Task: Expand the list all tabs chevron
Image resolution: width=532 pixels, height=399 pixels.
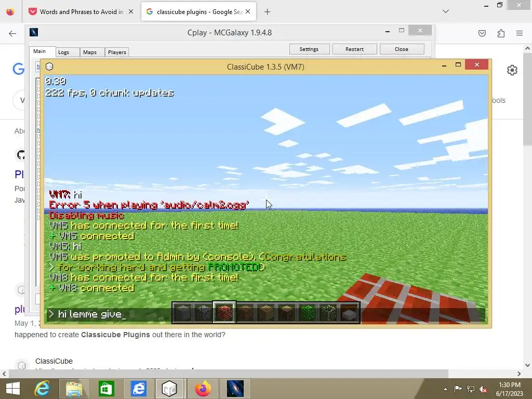Action: point(446,11)
